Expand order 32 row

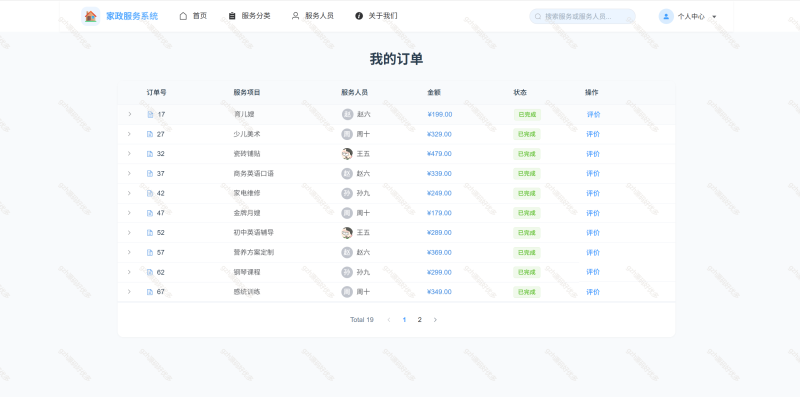(x=129, y=154)
